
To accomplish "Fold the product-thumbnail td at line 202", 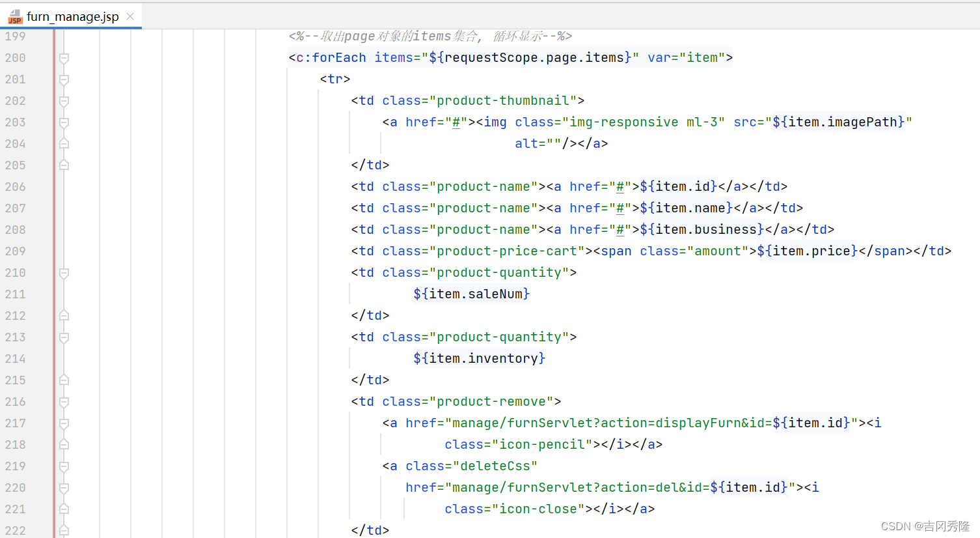I will (x=64, y=101).
